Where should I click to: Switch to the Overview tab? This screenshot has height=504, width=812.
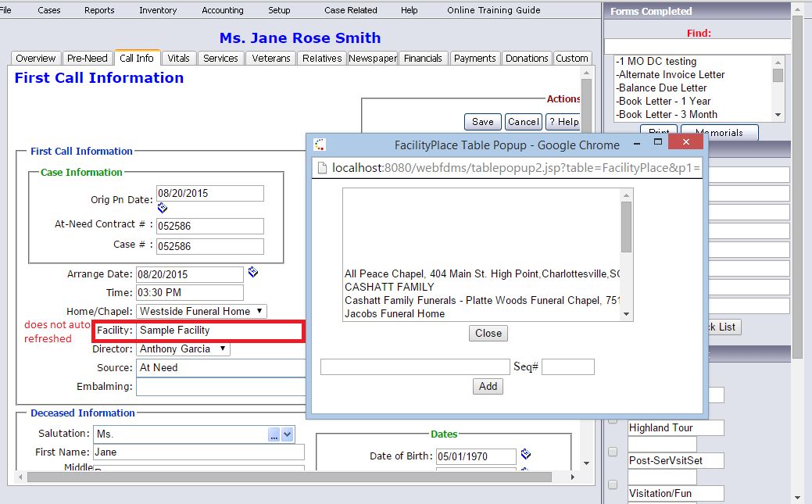tap(36, 59)
